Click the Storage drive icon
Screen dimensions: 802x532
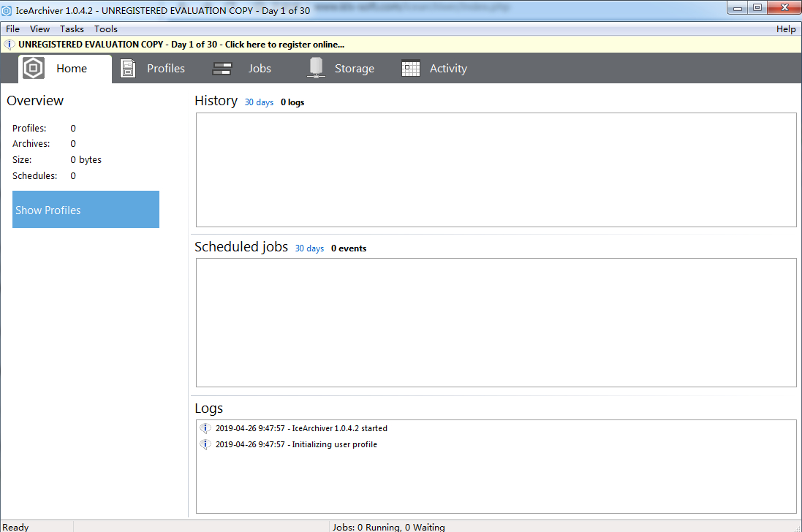(316, 67)
